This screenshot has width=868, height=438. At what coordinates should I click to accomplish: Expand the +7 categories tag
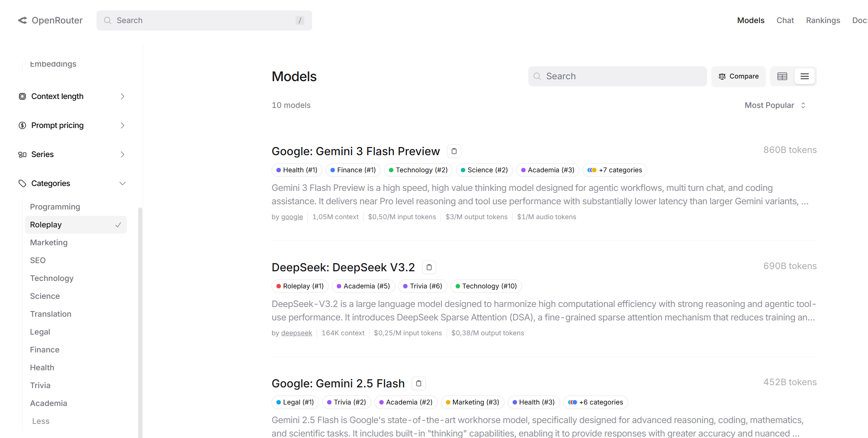point(615,170)
